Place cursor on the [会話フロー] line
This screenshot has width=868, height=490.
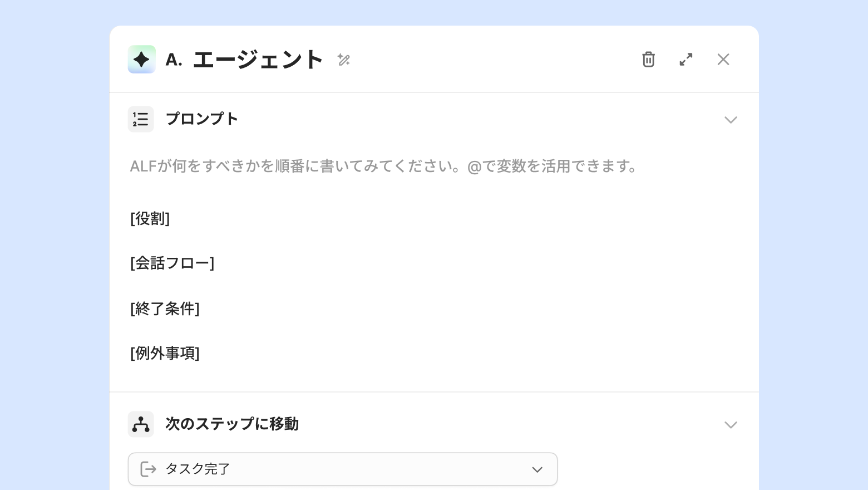coord(172,263)
